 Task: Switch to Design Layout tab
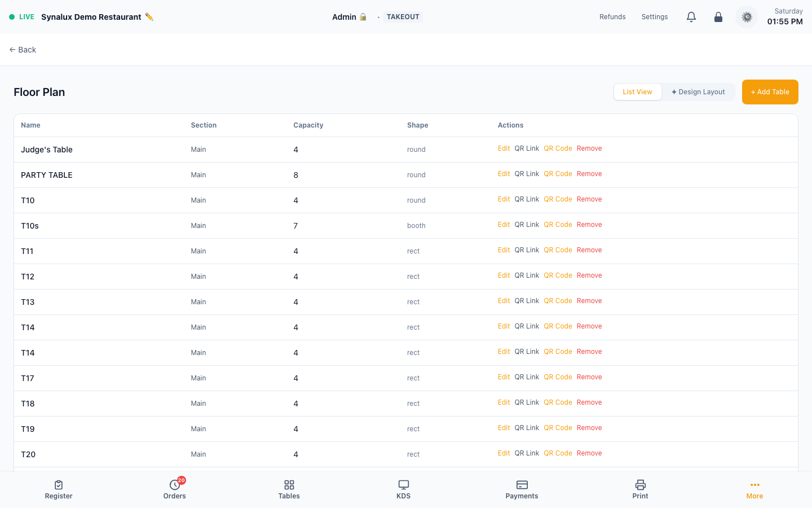tap(698, 92)
